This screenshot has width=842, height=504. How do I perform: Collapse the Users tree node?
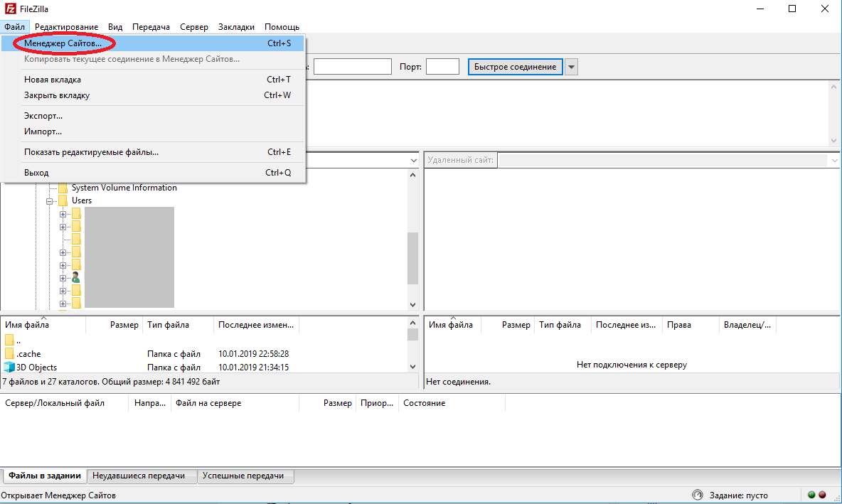49,201
